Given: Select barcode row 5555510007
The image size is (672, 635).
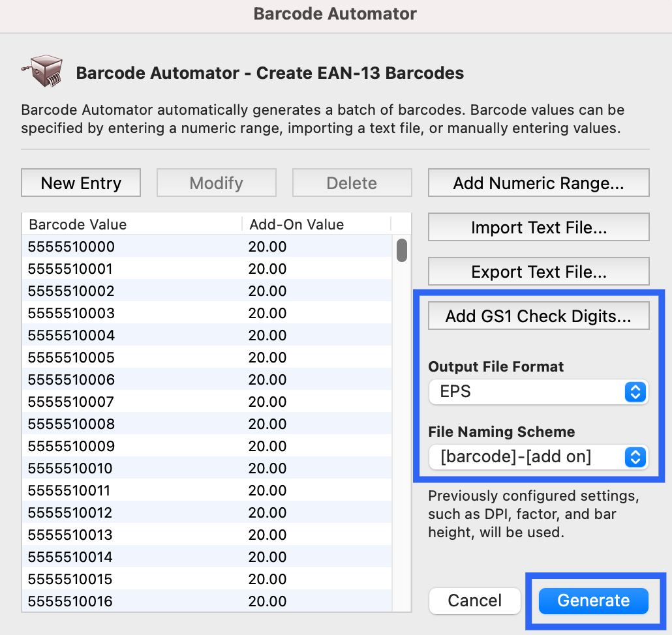Looking at the screenshot, I should tap(207, 402).
